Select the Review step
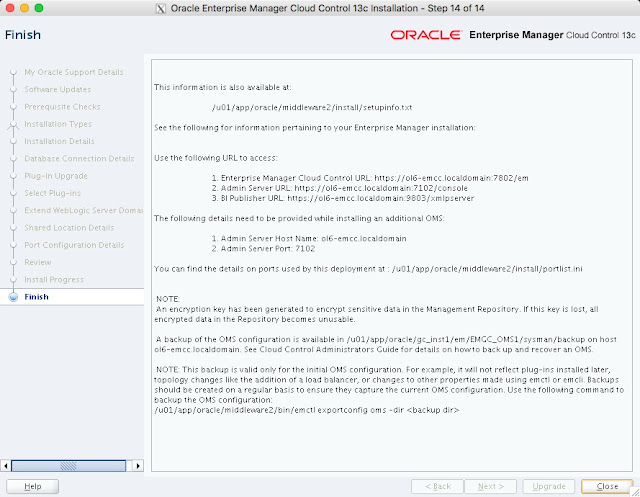 38,262
